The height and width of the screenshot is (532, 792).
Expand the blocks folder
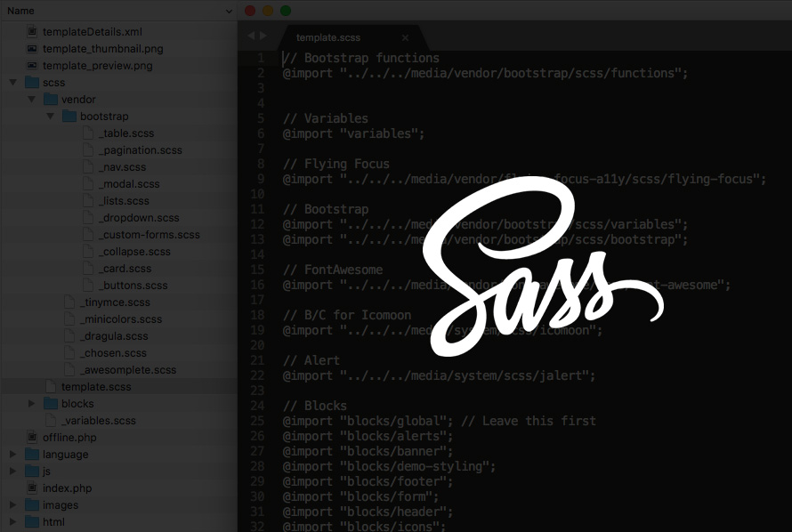coord(29,403)
